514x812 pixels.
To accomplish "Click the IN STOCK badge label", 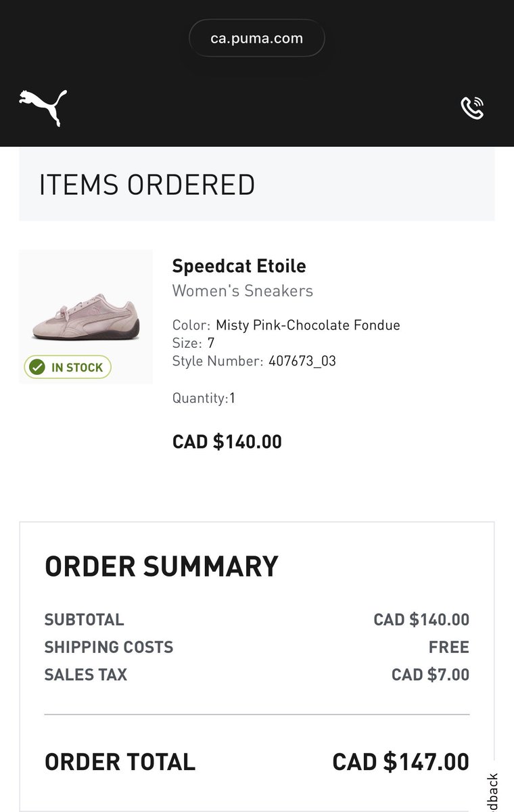I will [x=77, y=367].
